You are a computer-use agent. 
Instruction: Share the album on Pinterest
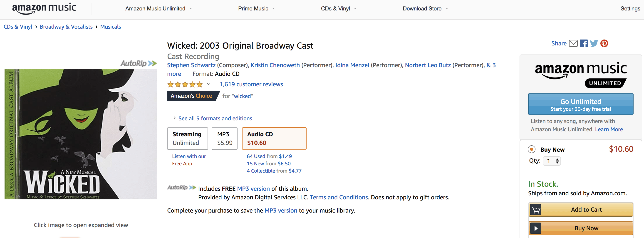point(604,44)
